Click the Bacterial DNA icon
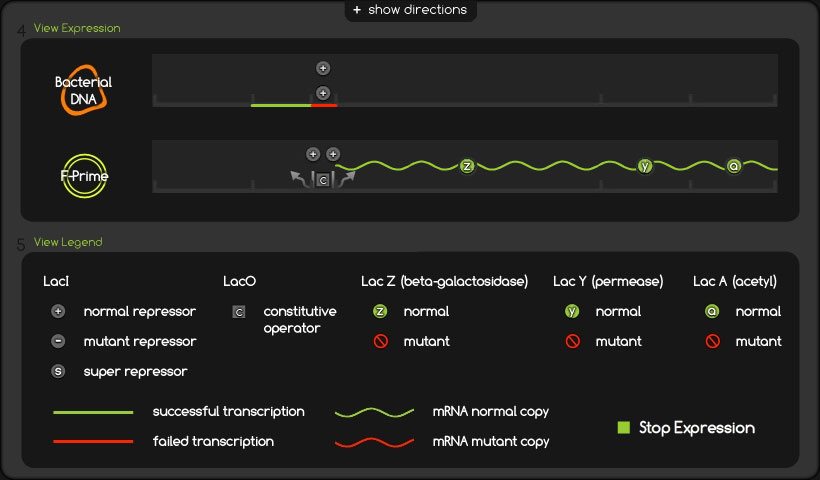This screenshot has height=480, width=820. pyautogui.click(x=82, y=89)
